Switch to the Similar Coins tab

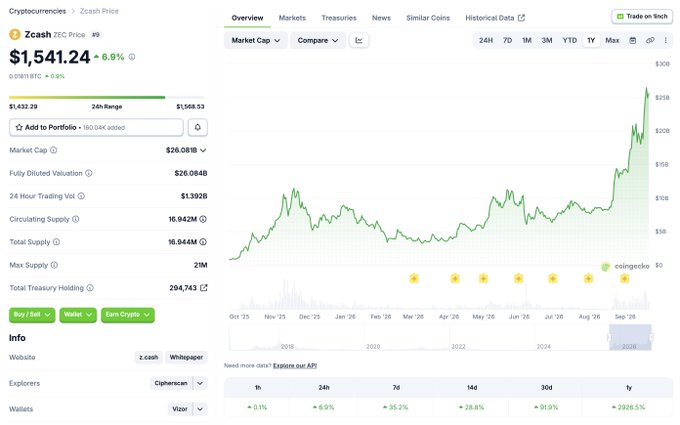tap(428, 18)
